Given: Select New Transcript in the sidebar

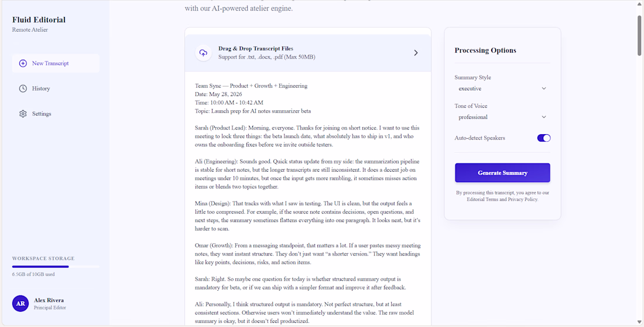Looking at the screenshot, I should coord(56,63).
